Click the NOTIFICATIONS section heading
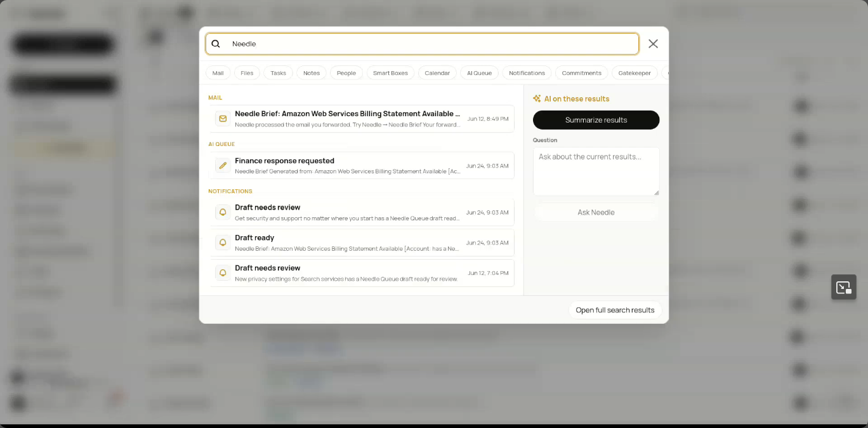Screen dimensions: 868x428 230,191
